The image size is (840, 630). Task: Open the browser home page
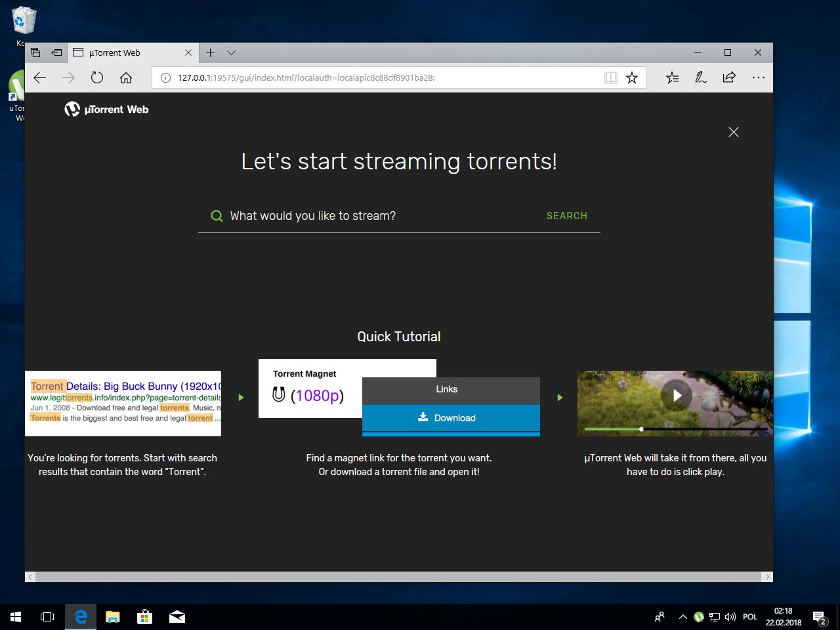coord(126,77)
